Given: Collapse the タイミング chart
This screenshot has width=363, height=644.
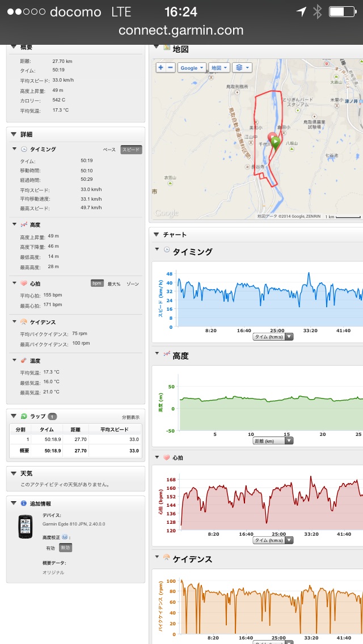Looking at the screenshot, I should coord(157,249).
